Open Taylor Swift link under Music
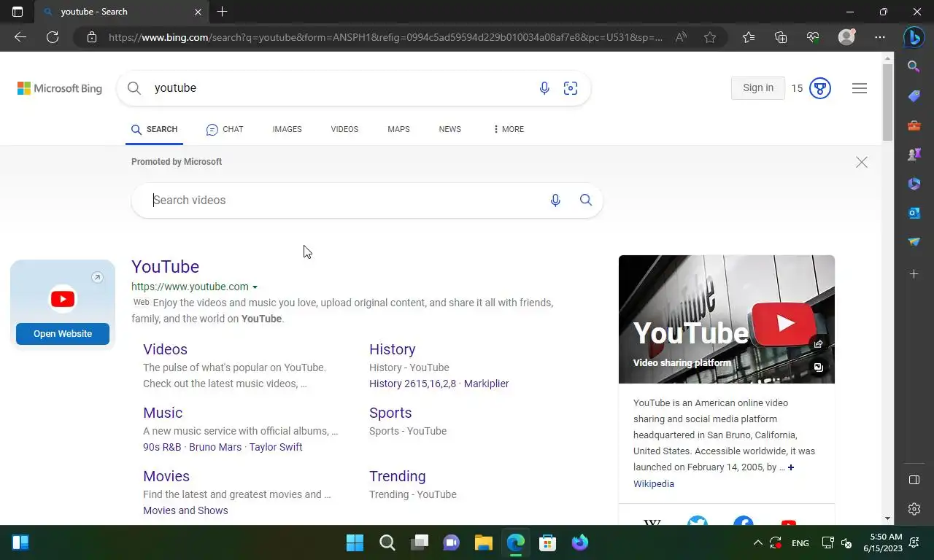Image resolution: width=934 pixels, height=560 pixels. [x=276, y=447]
